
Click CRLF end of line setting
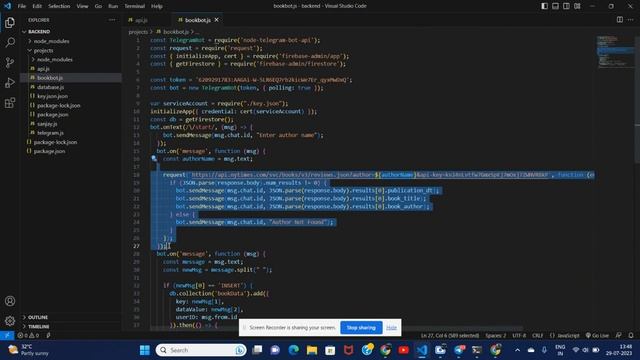point(538,335)
